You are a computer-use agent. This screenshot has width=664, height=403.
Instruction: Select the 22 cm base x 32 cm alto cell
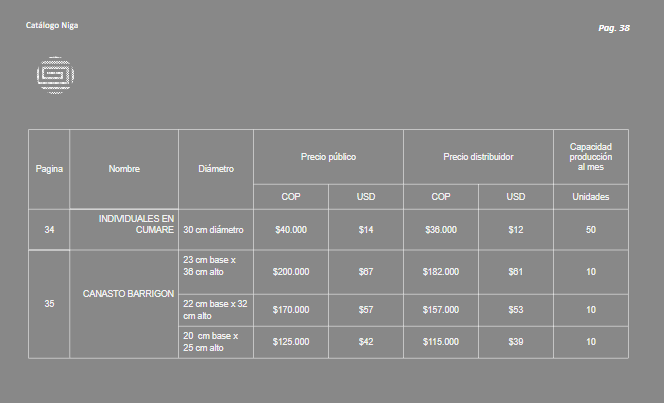pyautogui.click(x=216, y=310)
